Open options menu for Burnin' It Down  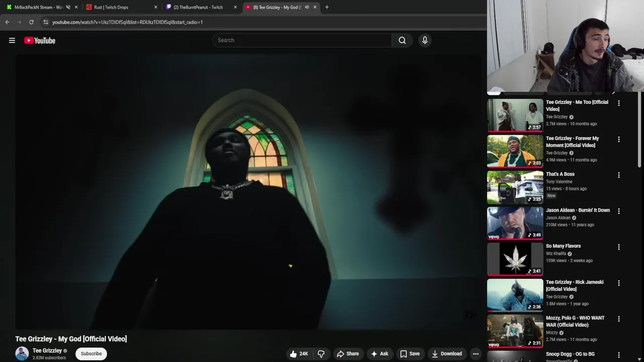(619, 211)
